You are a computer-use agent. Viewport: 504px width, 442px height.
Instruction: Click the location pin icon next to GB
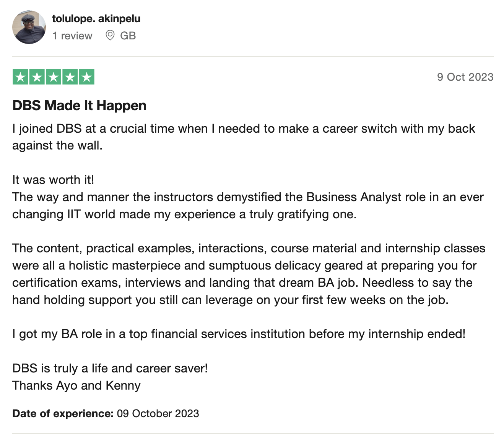point(110,35)
